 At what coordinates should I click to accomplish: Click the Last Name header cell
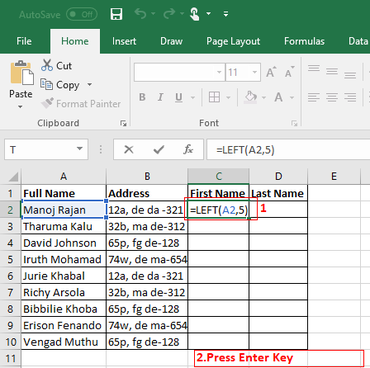point(278,193)
